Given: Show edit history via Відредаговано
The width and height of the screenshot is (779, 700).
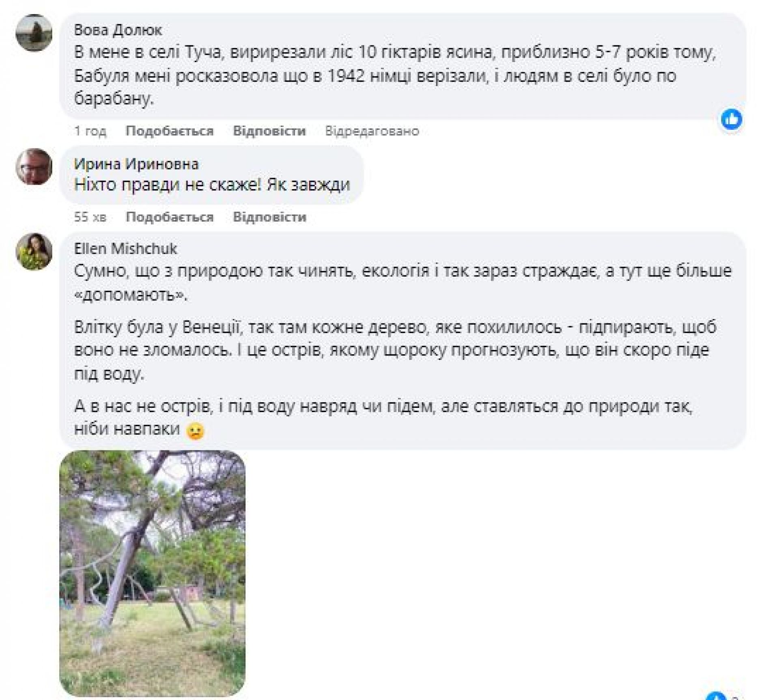Looking at the screenshot, I should point(372,131).
